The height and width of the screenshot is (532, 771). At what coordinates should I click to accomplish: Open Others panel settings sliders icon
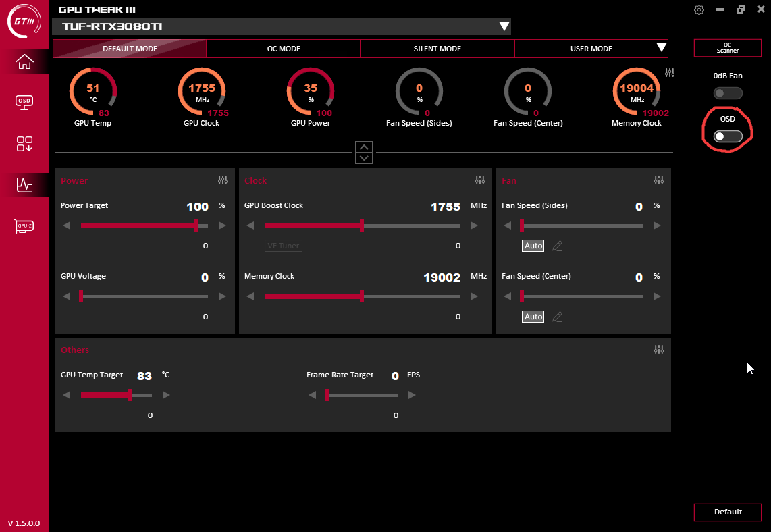coord(659,350)
